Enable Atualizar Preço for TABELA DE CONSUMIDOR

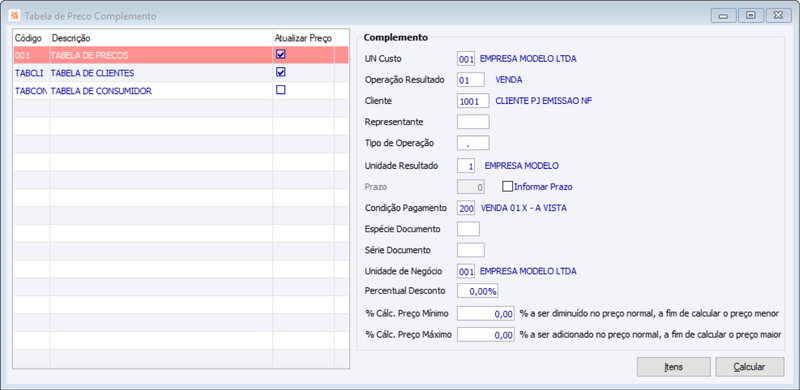tap(281, 90)
